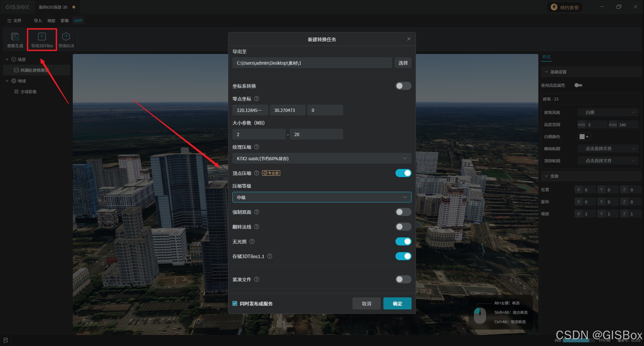Open the 白模颜色 color swatch
Viewport: 644px width, 346px height.
click(x=584, y=137)
